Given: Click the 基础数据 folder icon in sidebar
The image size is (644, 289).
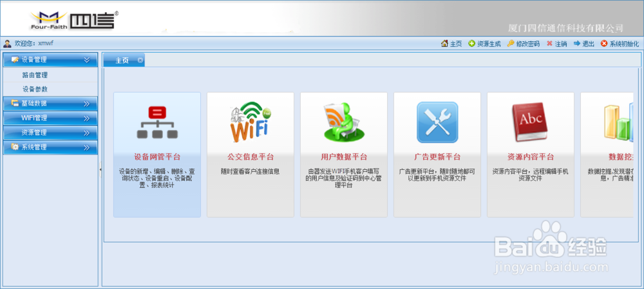Looking at the screenshot, I should click(x=15, y=103).
